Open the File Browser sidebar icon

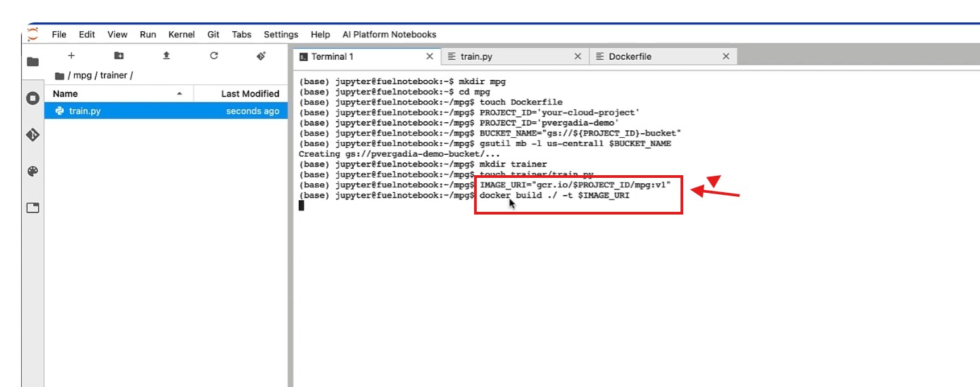click(x=33, y=62)
